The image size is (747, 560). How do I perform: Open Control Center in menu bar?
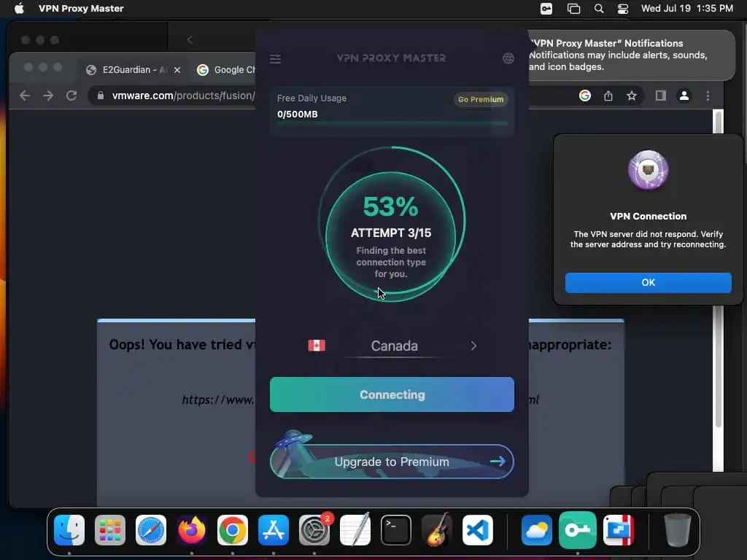[623, 9]
